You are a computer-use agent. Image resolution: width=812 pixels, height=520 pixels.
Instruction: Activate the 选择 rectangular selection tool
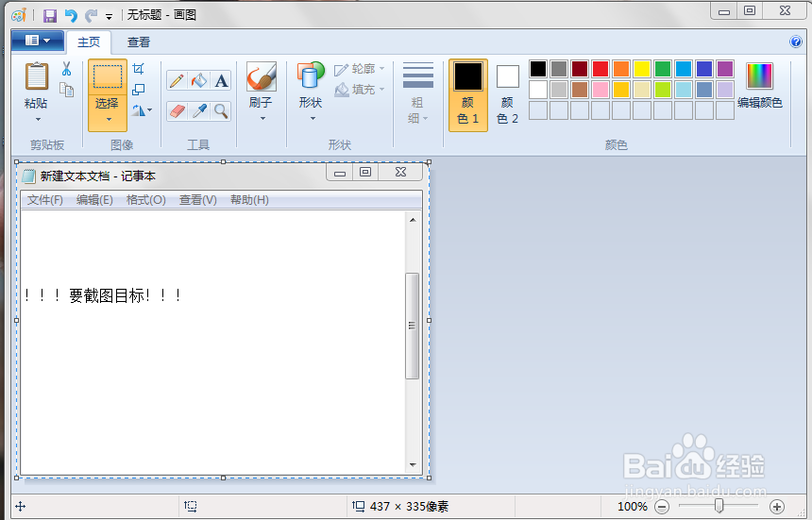coord(108,77)
